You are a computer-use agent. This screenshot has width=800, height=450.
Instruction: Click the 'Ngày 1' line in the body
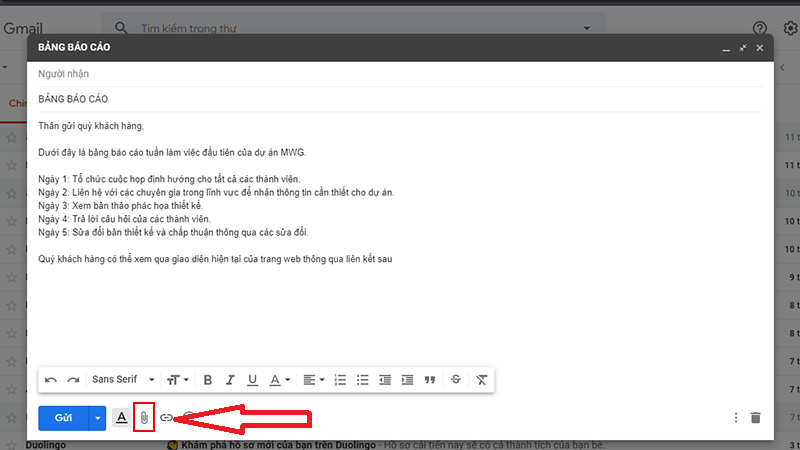tap(169, 179)
